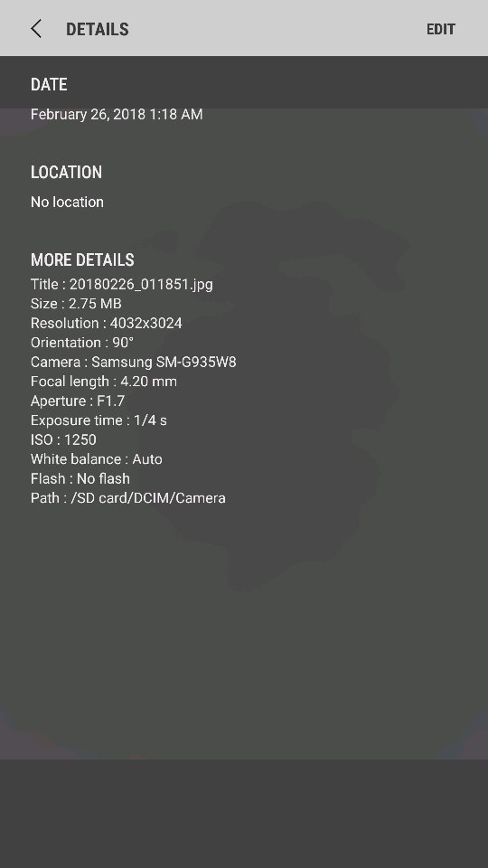Tap the Resolution 4032x3024 line
This screenshot has width=488, height=868.
click(x=107, y=323)
